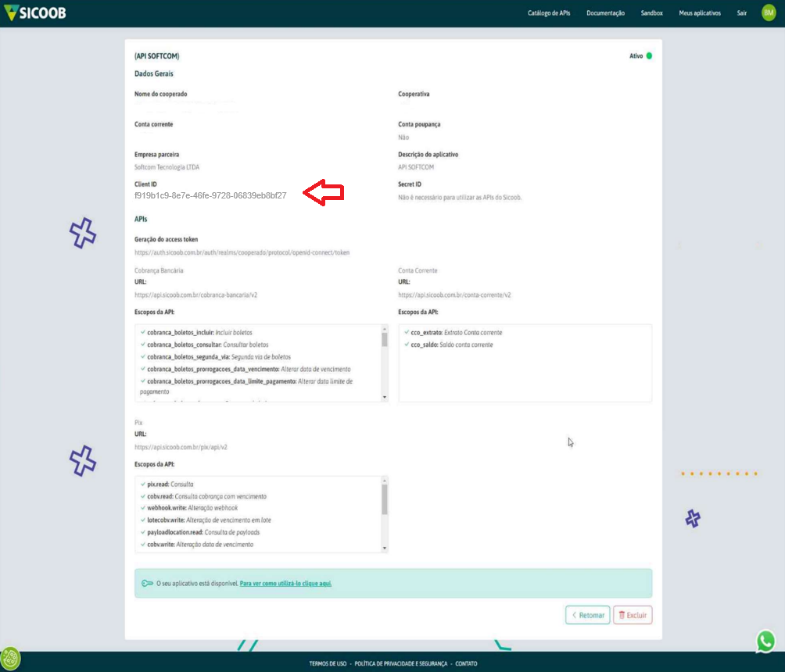This screenshot has width=785, height=672.
Task: Click the Client ID value text
Action: (x=210, y=195)
